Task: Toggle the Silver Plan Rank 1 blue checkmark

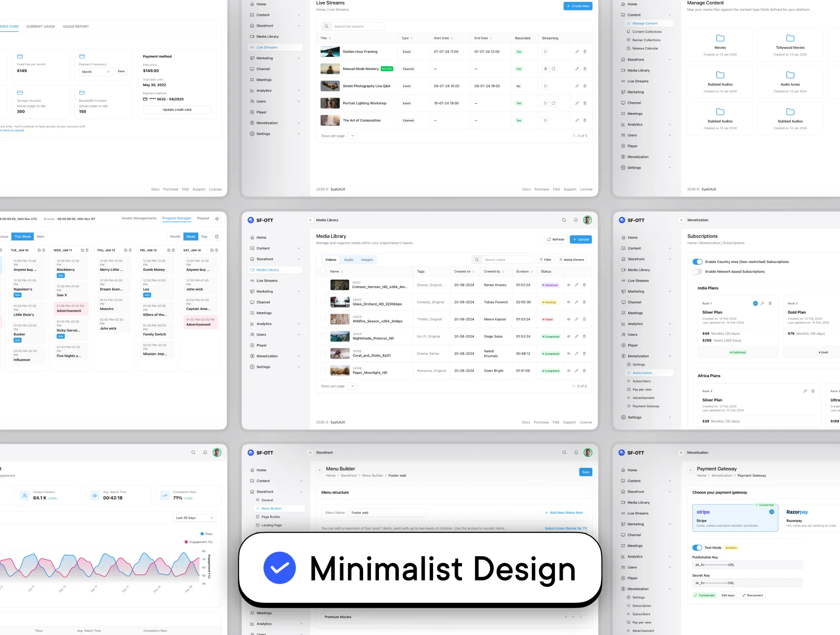Action: click(755, 303)
